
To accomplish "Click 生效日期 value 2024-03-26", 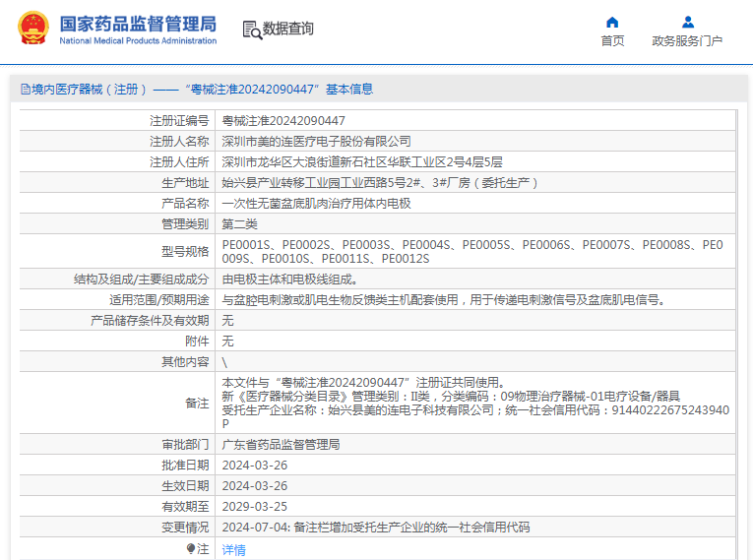I will (x=255, y=486).
